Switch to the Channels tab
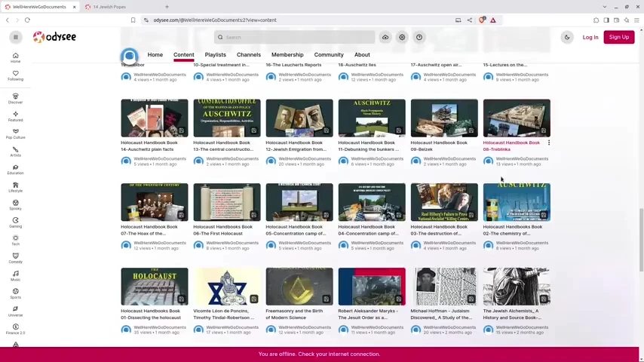This screenshot has height=362, width=644. pyautogui.click(x=249, y=54)
